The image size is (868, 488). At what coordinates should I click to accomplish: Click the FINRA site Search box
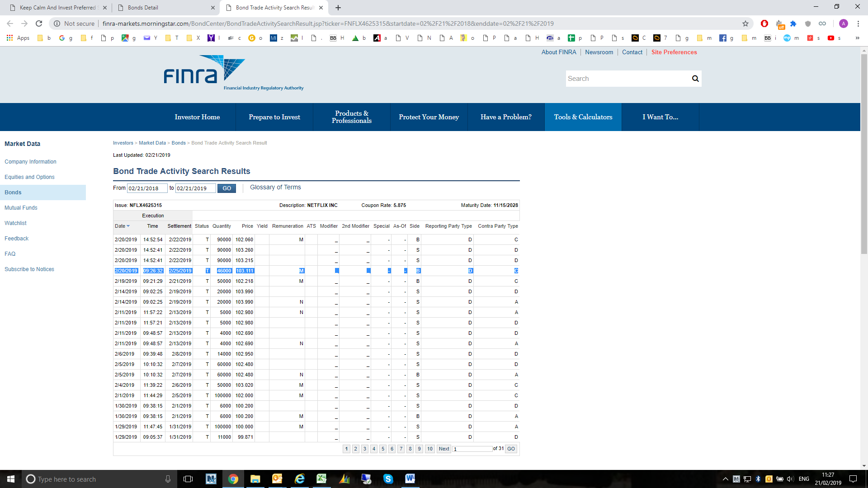tap(627, 79)
